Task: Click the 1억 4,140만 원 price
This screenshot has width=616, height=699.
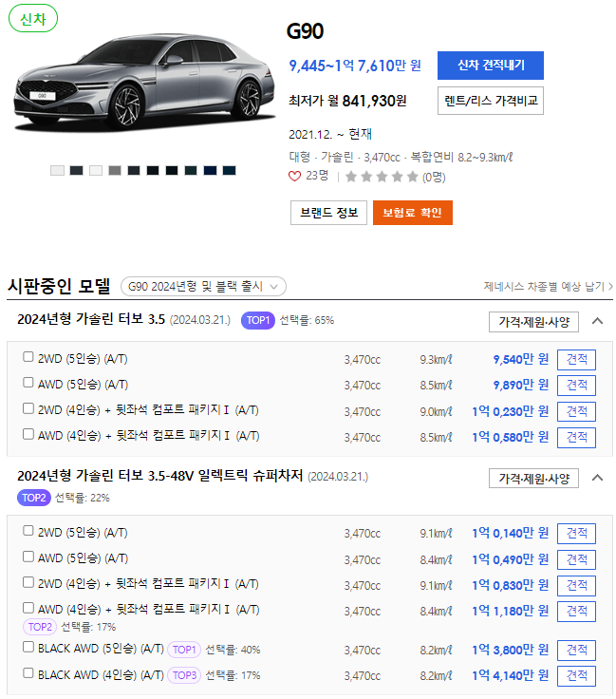Action: tap(511, 676)
